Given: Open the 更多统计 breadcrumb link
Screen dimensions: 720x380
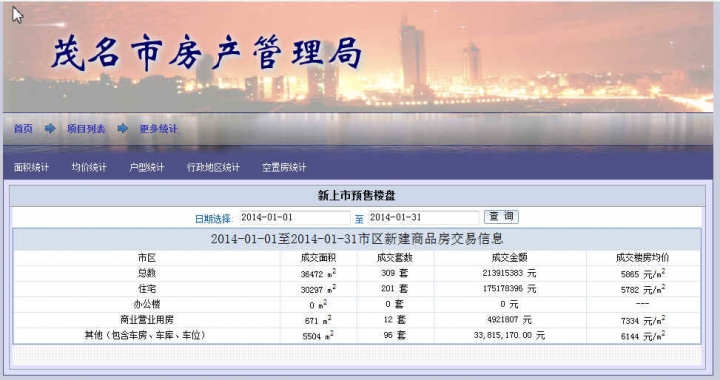Looking at the screenshot, I should coord(158,129).
